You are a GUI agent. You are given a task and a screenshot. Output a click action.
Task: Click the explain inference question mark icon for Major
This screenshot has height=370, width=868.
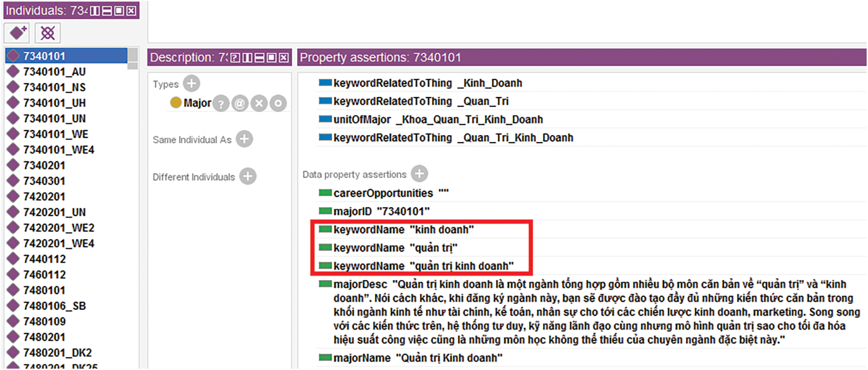pos(221,104)
